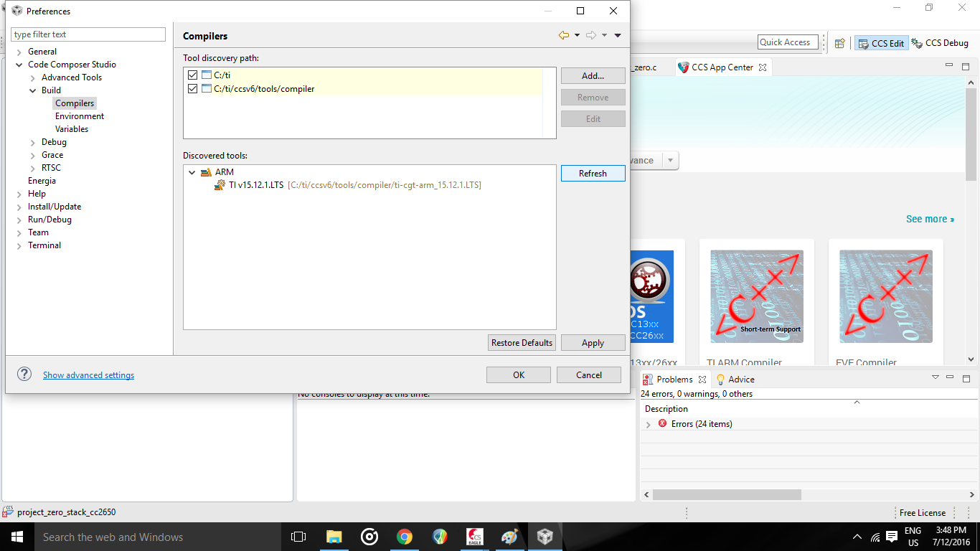Click the Preferences back arrow icon
The image size is (980, 551).
pyautogui.click(x=564, y=35)
